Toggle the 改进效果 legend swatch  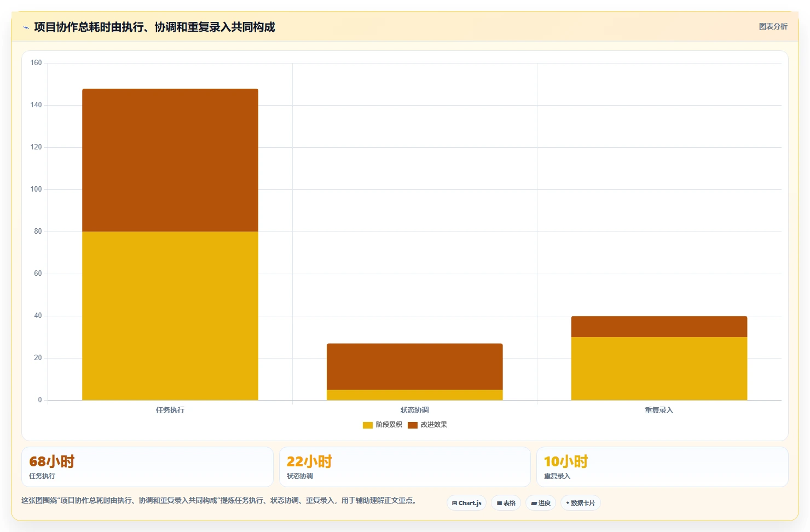click(x=413, y=425)
